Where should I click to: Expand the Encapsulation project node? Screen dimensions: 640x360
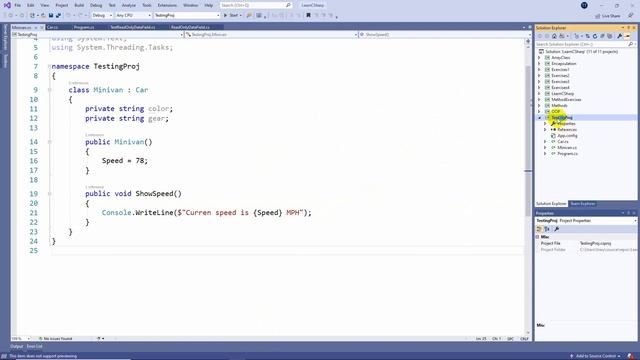coord(539,64)
